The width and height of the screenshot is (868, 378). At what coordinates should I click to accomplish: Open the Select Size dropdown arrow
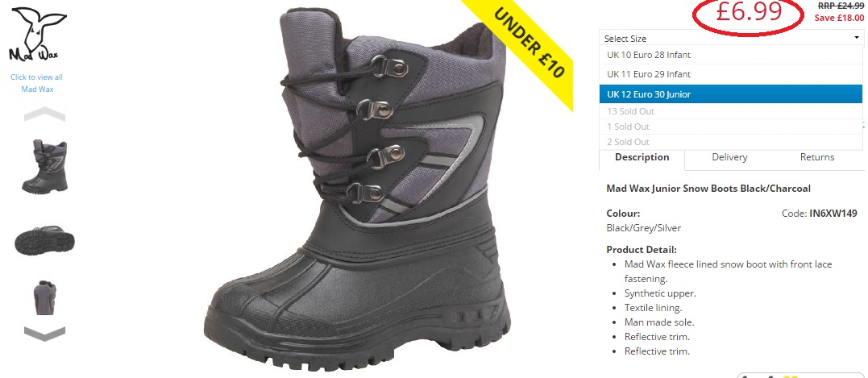pos(857,38)
